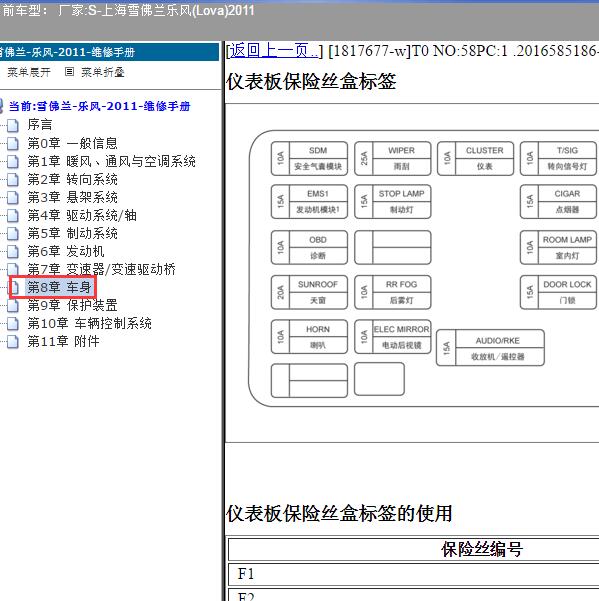The height and width of the screenshot is (601, 599).
Task: Click the page icon beside 第10章 车辆控制系统
Action: coord(13,323)
